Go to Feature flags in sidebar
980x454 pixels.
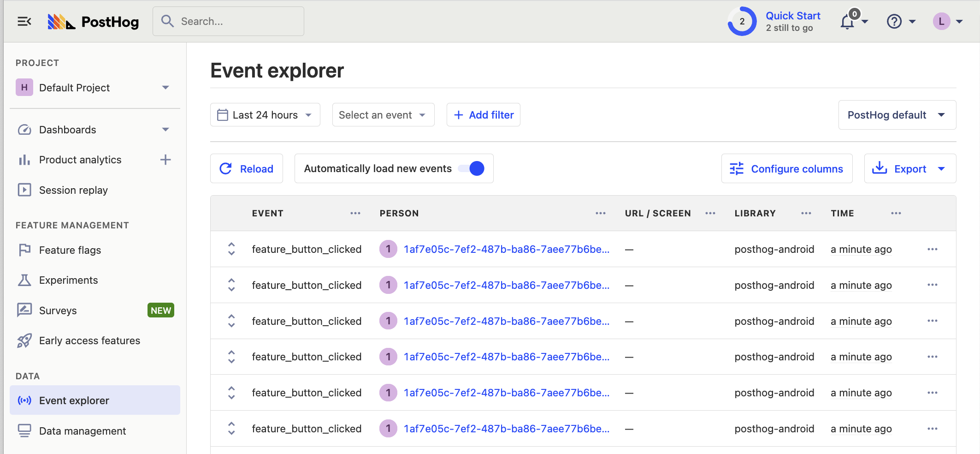[x=70, y=250]
